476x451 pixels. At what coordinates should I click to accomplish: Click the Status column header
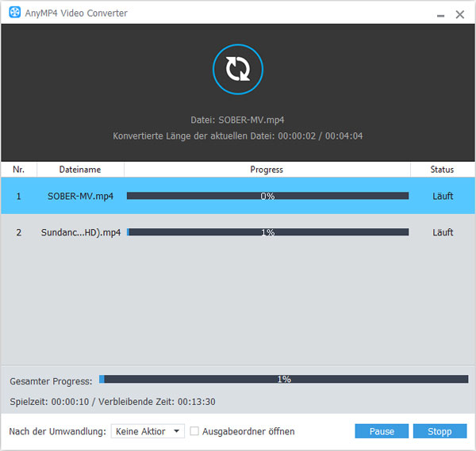442,170
